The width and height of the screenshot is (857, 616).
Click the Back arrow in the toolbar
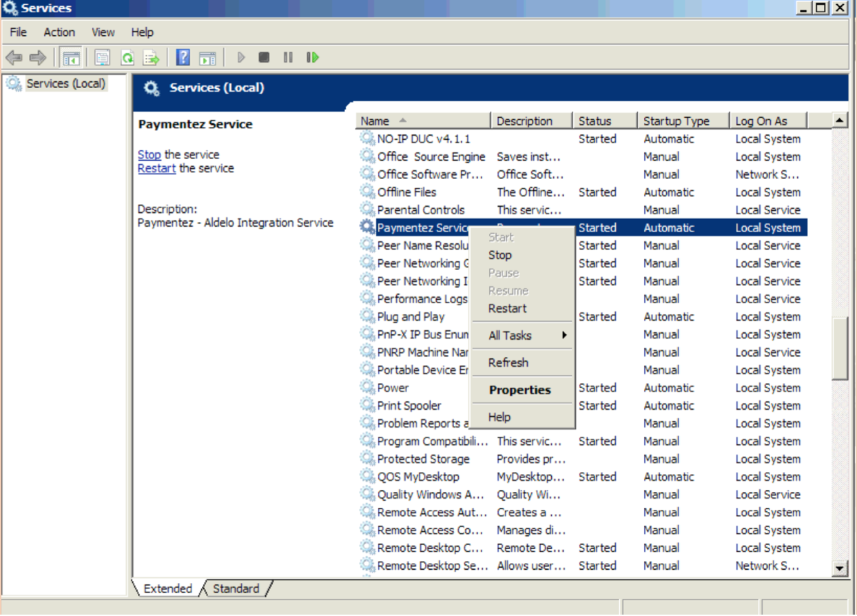pos(14,58)
